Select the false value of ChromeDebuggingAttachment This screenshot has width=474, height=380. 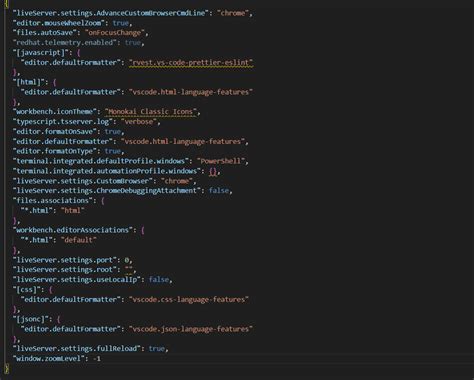coord(219,191)
